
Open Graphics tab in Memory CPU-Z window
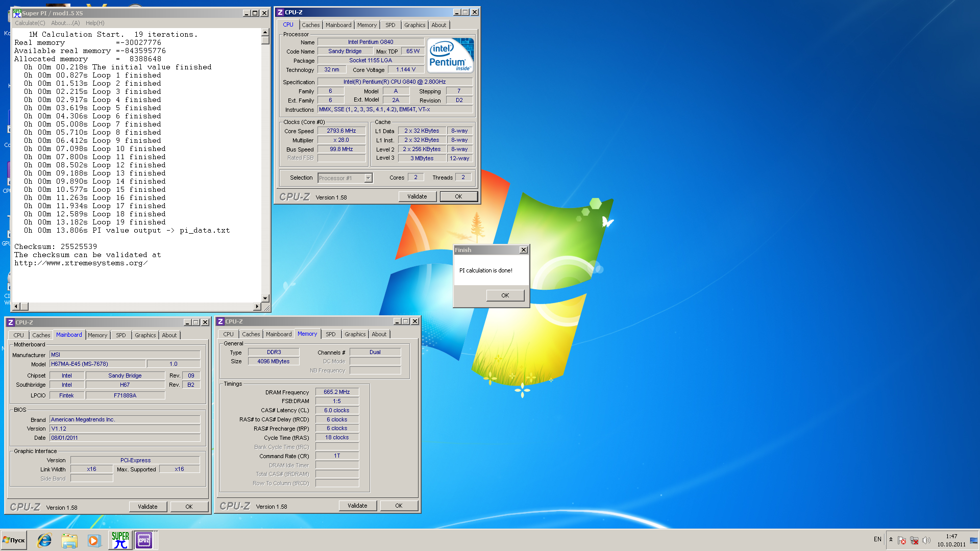tap(355, 334)
